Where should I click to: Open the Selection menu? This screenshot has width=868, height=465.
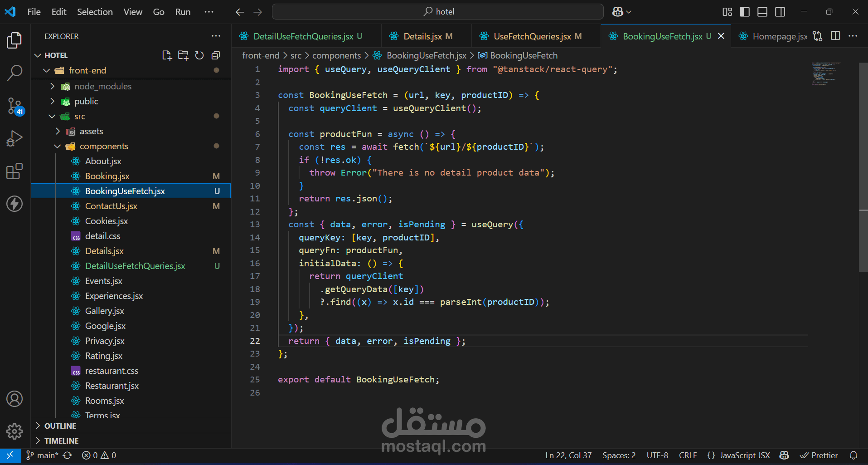click(95, 12)
